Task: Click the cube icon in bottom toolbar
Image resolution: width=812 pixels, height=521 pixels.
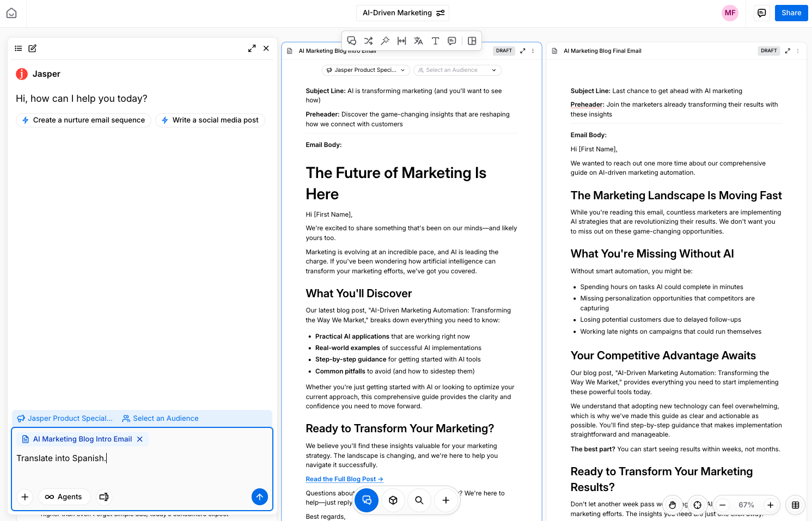Action: tap(393, 500)
